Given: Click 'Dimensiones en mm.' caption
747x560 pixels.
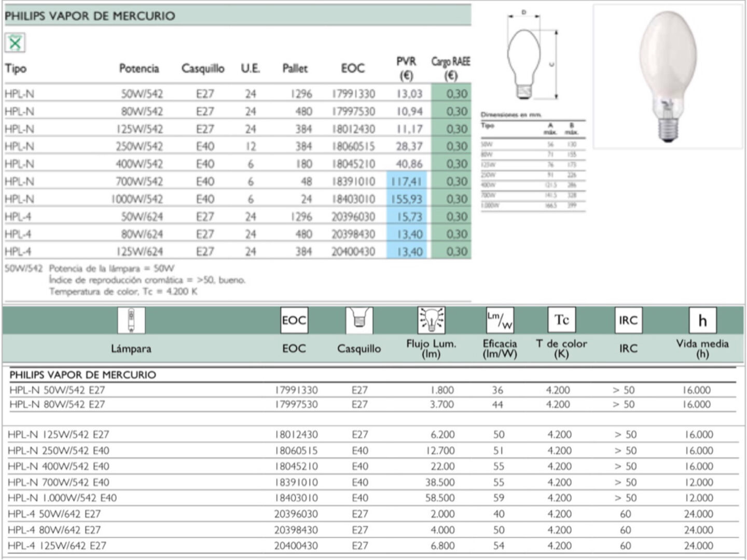Looking at the screenshot, I should (511, 115).
